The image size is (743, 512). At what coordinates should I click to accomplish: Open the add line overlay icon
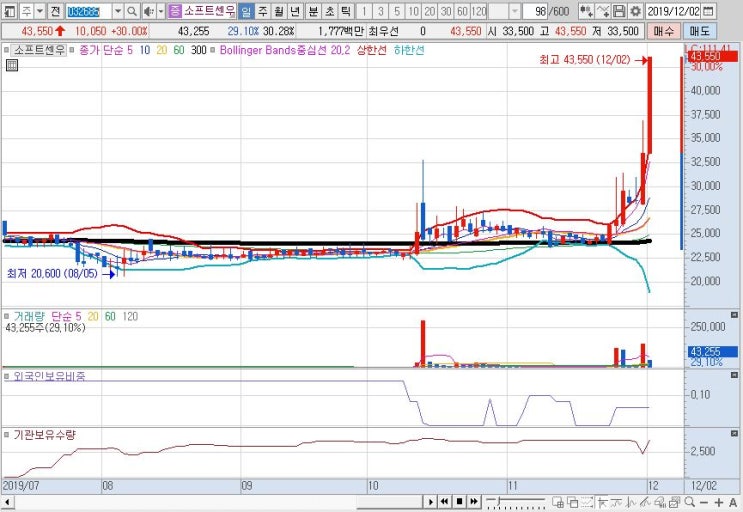tap(603, 11)
